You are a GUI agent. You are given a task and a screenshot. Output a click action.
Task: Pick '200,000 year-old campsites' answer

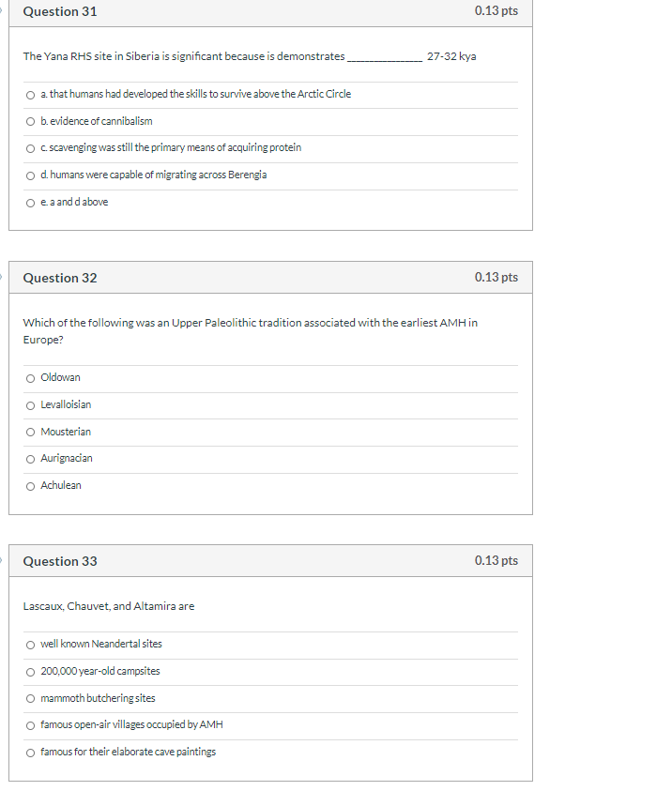[29, 671]
